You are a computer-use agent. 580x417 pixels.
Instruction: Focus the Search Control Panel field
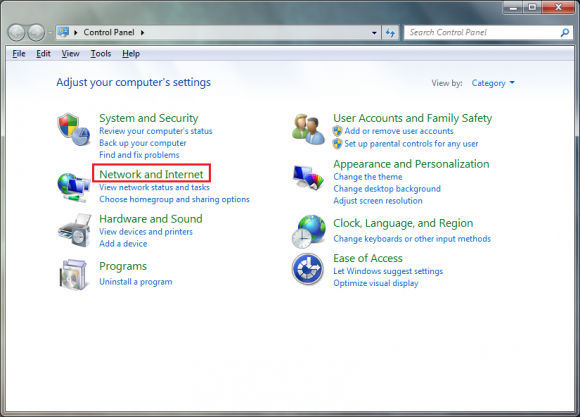[484, 33]
